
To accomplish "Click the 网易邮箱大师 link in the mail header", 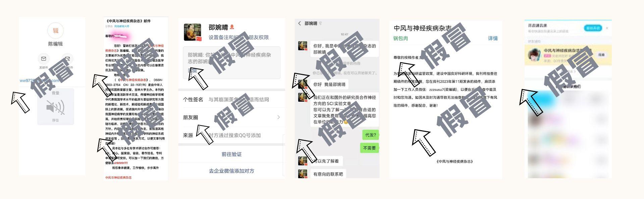I will (x=121, y=26).
